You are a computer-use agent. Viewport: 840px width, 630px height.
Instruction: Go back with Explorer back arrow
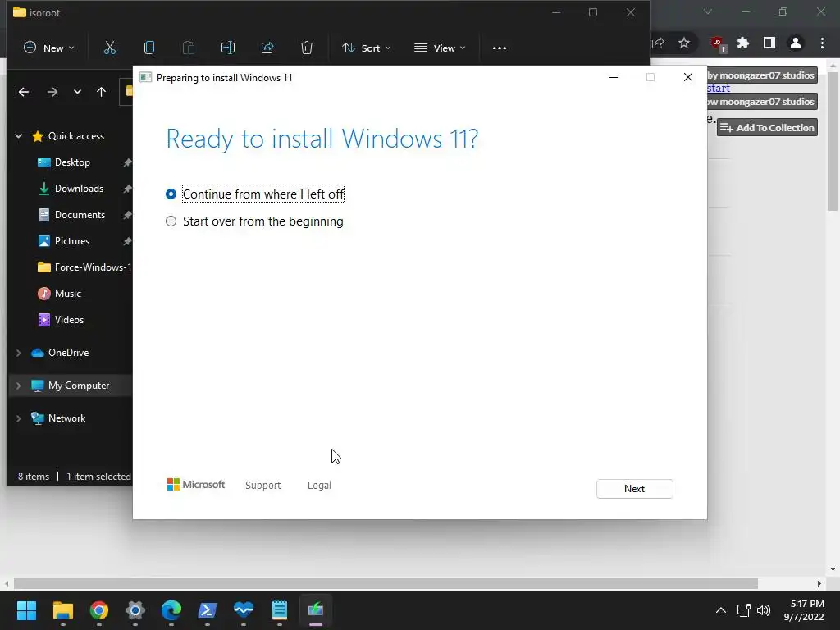(24, 92)
